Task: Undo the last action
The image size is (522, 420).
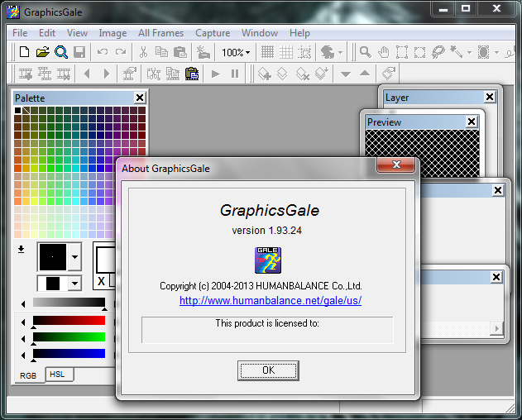Action: pyautogui.click(x=103, y=52)
